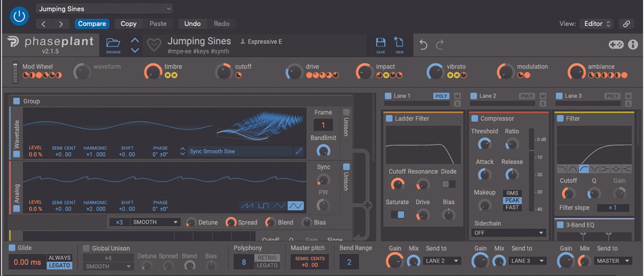The height and width of the screenshot is (276, 644).
Task: Click the Phase Plant undo arrow
Action: click(423, 45)
